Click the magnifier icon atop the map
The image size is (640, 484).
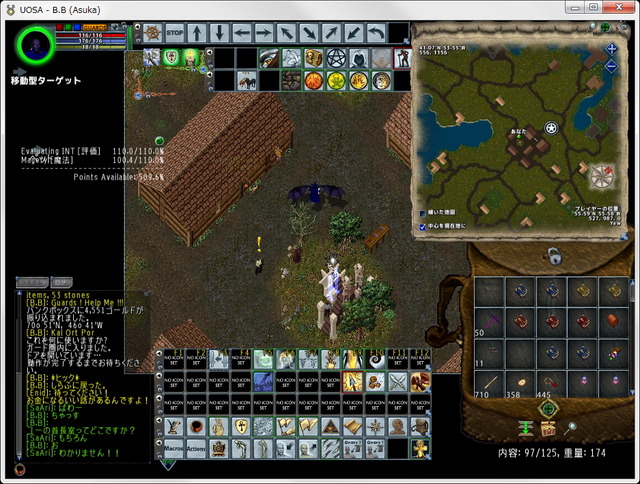[591, 27]
